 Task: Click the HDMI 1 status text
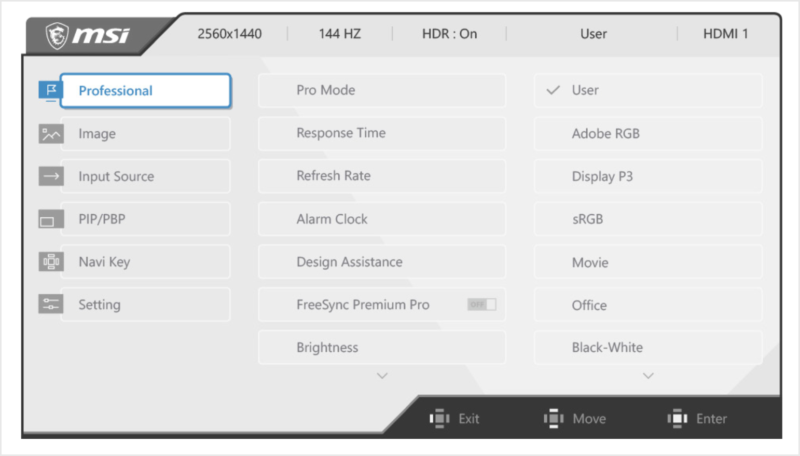pyautogui.click(x=726, y=34)
